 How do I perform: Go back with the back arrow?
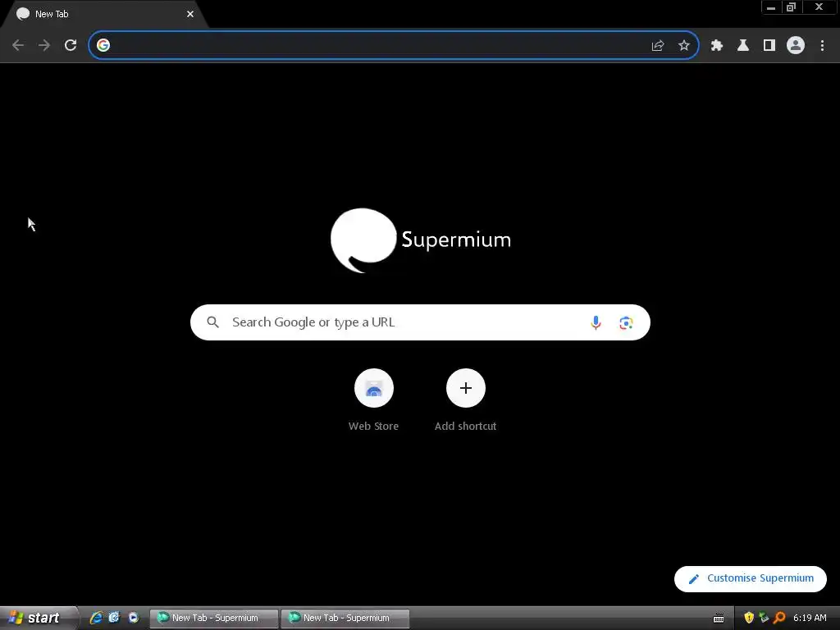click(x=18, y=46)
